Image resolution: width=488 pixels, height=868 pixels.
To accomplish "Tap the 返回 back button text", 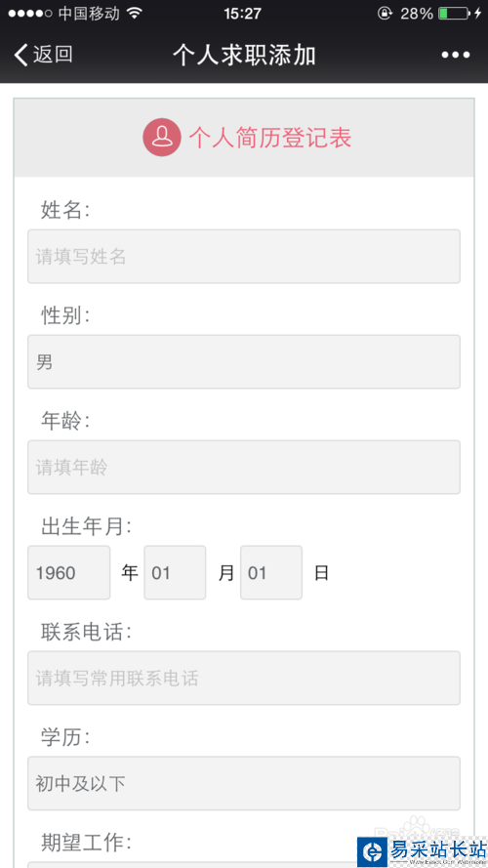I will tap(53, 55).
